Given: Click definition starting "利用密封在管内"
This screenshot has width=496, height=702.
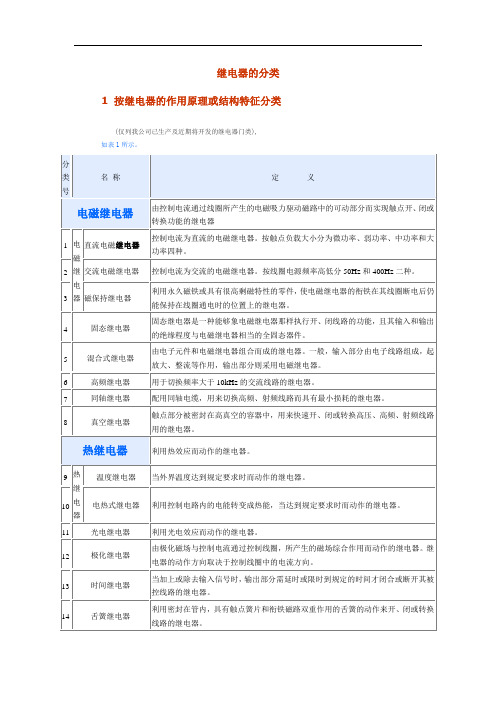Looking at the screenshot, I should [x=293, y=616].
